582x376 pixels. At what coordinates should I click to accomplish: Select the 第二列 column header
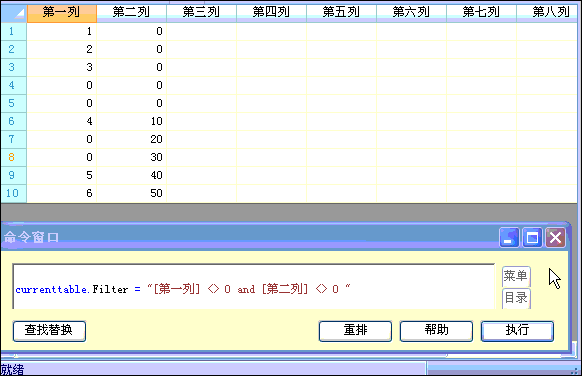132,13
